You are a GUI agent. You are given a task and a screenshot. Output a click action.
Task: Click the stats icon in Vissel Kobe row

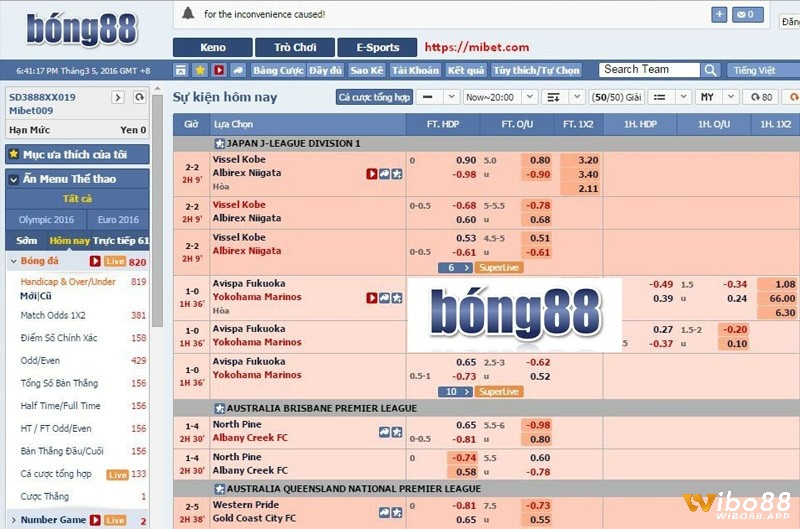[x=384, y=174]
